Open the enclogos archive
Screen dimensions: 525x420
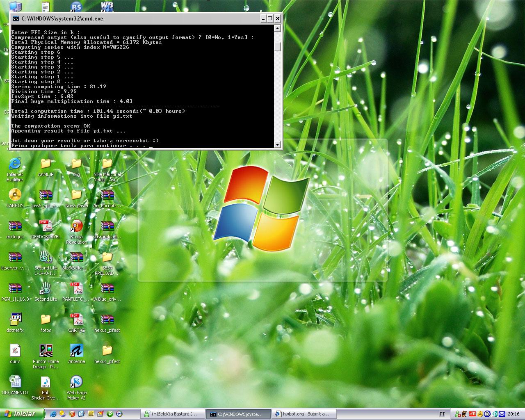click(15, 226)
